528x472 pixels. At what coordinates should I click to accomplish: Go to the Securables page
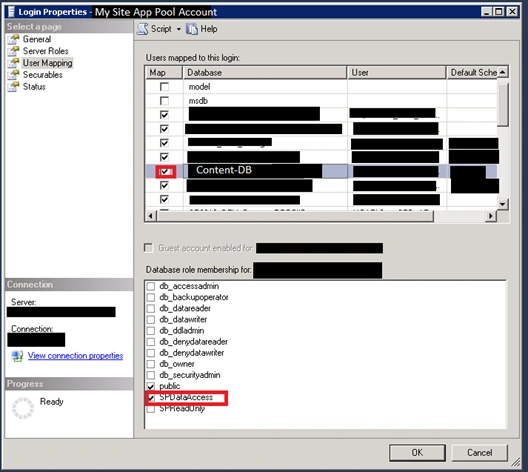point(42,75)
